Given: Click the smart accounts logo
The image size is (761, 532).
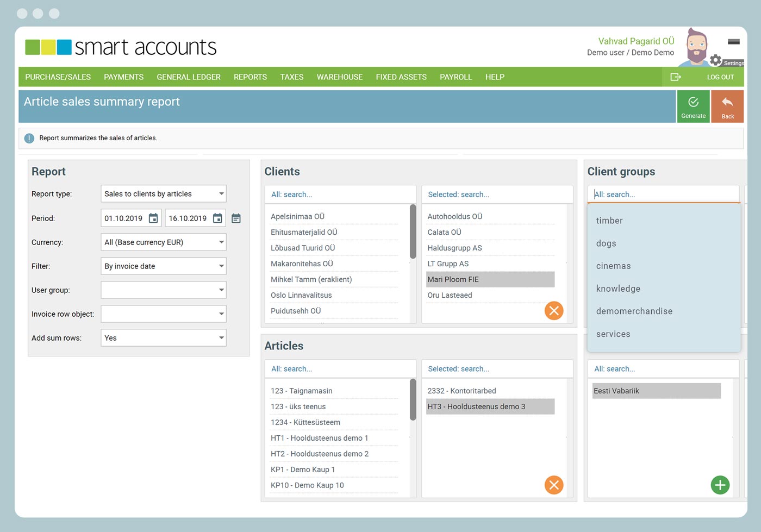Looking at the screenshot, I should click(121, 47).
